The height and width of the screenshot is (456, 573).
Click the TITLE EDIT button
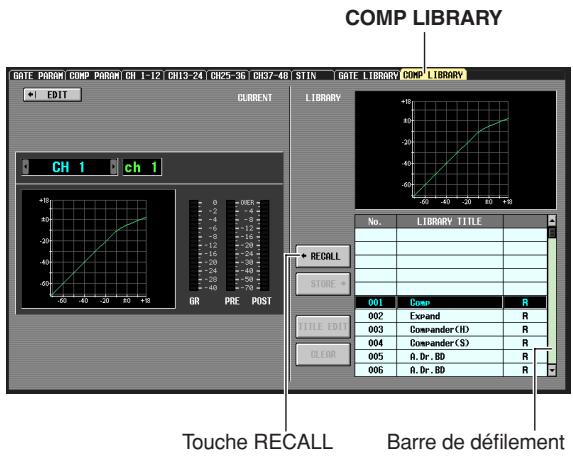click(x=323, y=326)
